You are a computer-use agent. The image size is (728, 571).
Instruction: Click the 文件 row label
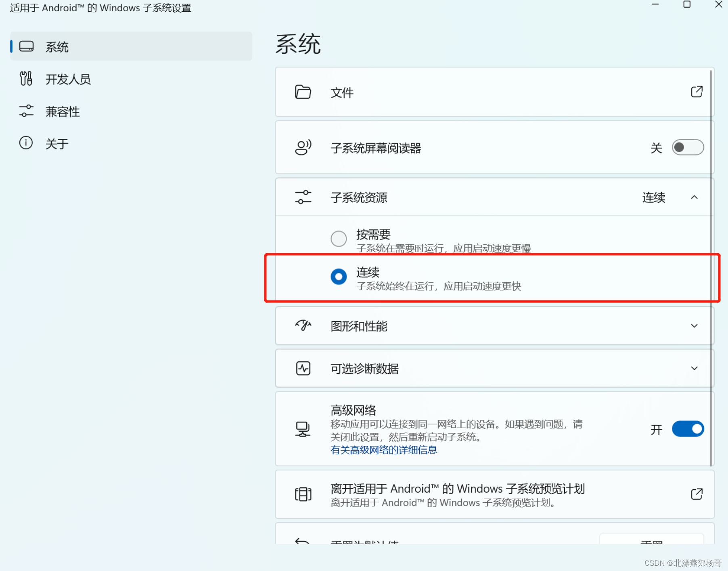(342, 92)
